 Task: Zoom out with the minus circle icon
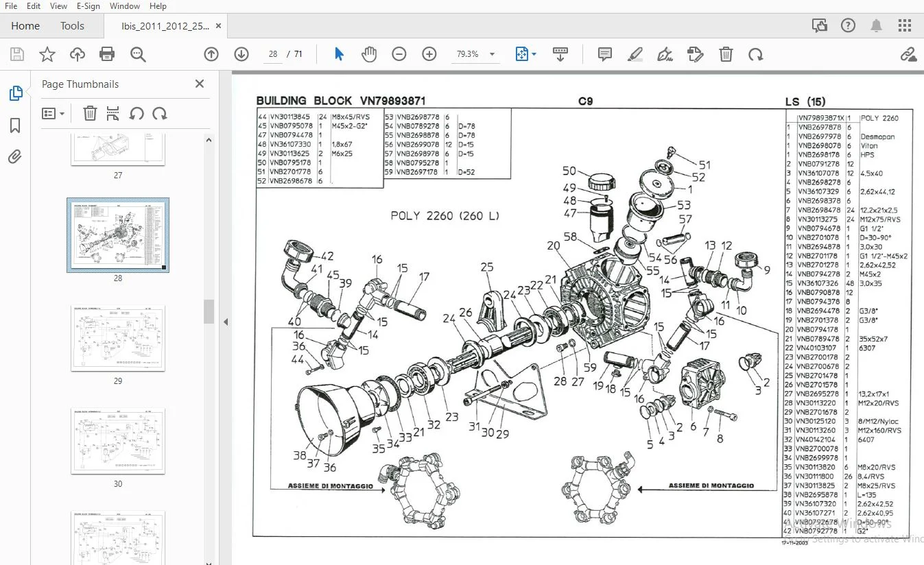pyautogui.click(x=399, y=54)
